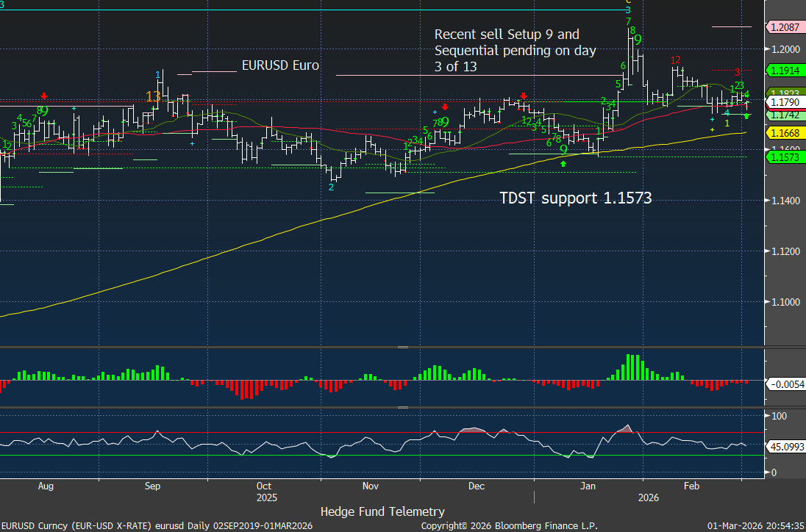Click the 'TDST support 1.1573' annotation text

pos(576,198)
